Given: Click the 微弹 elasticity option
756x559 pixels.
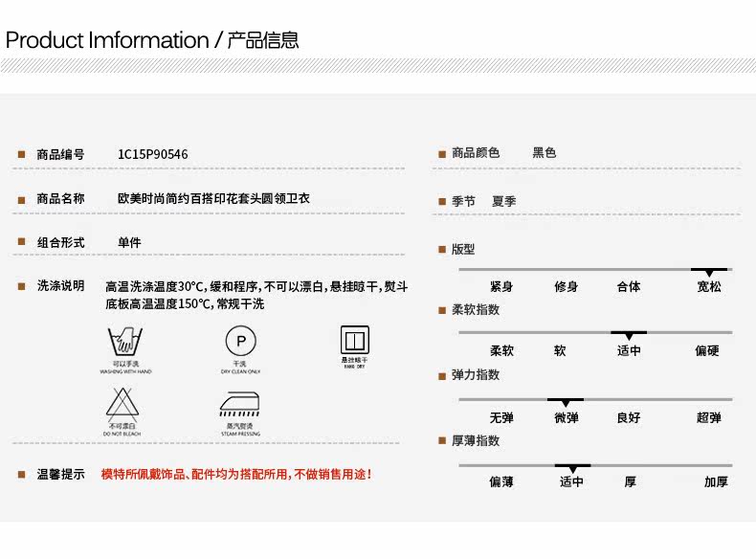Looking at the screenshot, I should (x=566, y=417).
